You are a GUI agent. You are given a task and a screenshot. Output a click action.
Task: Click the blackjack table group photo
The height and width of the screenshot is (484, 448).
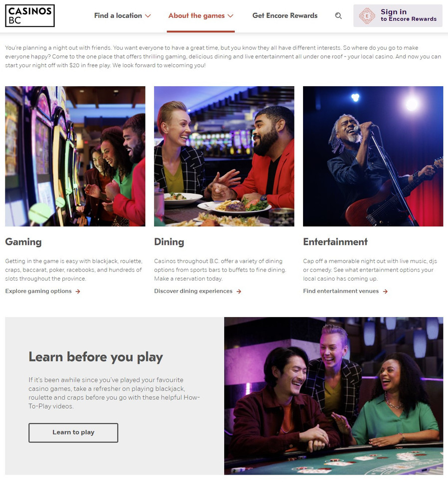click(x=333, y=396)
